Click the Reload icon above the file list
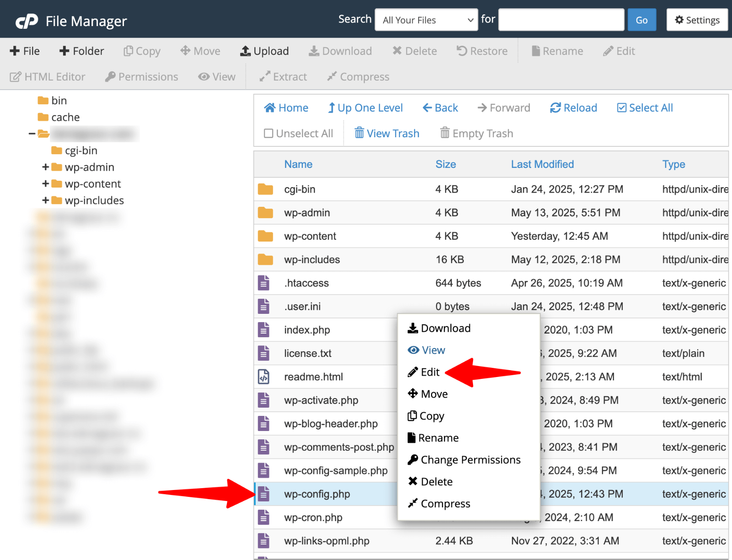 (x=573, y=108)
